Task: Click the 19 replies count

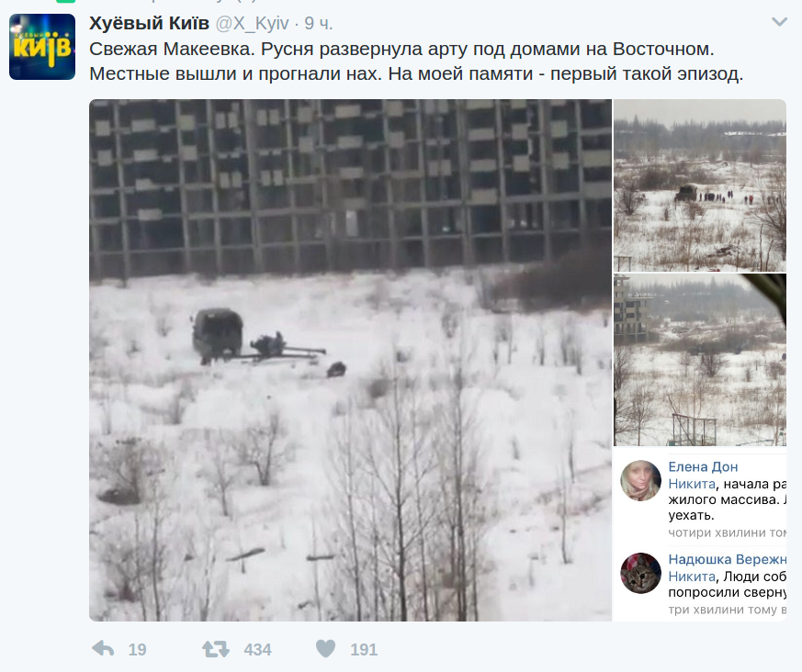Action: coord(137,650)
